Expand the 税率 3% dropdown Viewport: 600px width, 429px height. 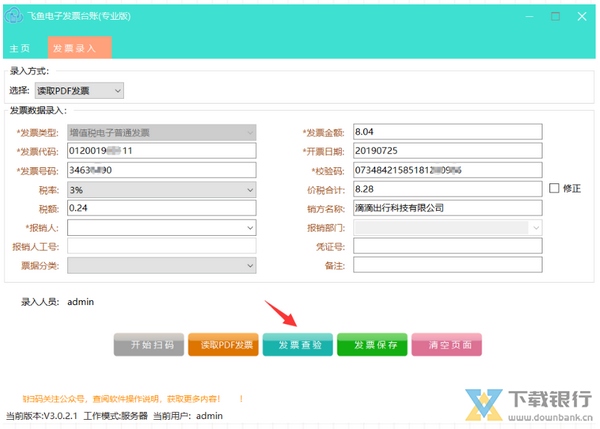[161, 190]
